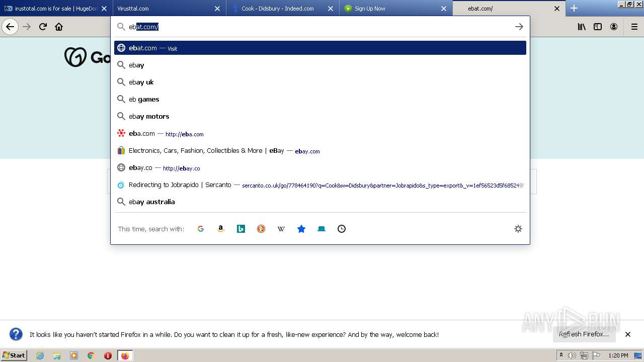Open the Firefox home page
The image size is (644, 362).
point(59,27)
